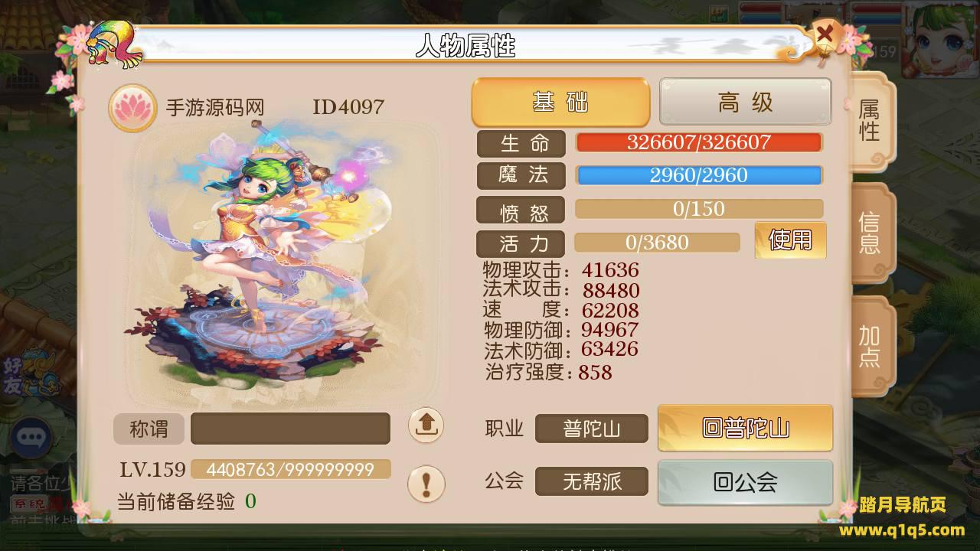The width and height of the screenshot is (980, 551).
Task: Click the experience progress bar
Action: pyautogui.click(x=290, y=469)
